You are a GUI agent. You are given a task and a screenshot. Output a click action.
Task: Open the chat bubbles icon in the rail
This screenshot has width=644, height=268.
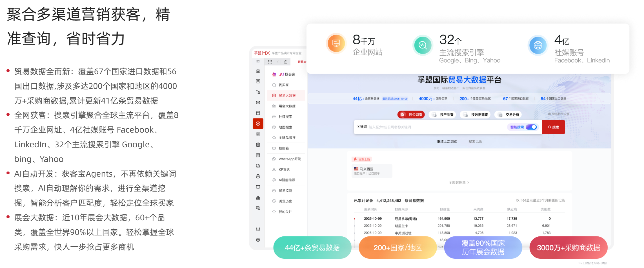coord(258,208)
